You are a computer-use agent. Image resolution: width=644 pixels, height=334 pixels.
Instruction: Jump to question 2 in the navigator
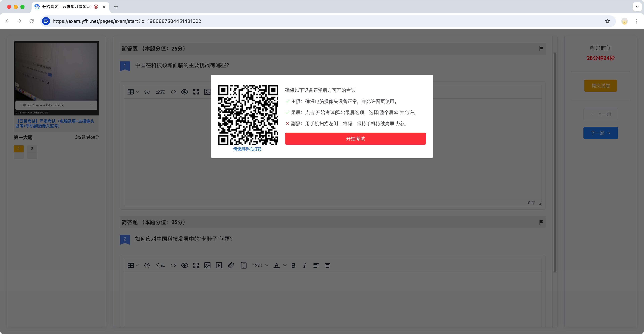(x=32, y=149)
